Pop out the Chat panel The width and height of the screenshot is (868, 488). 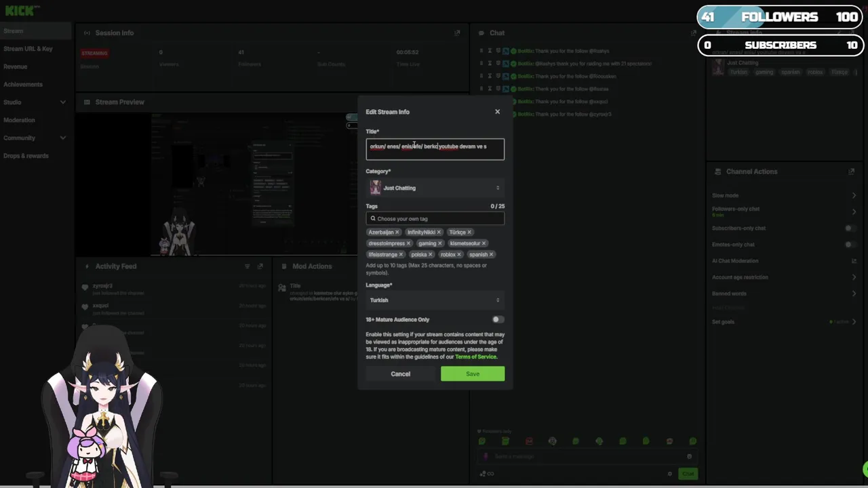tap(693, 33)
